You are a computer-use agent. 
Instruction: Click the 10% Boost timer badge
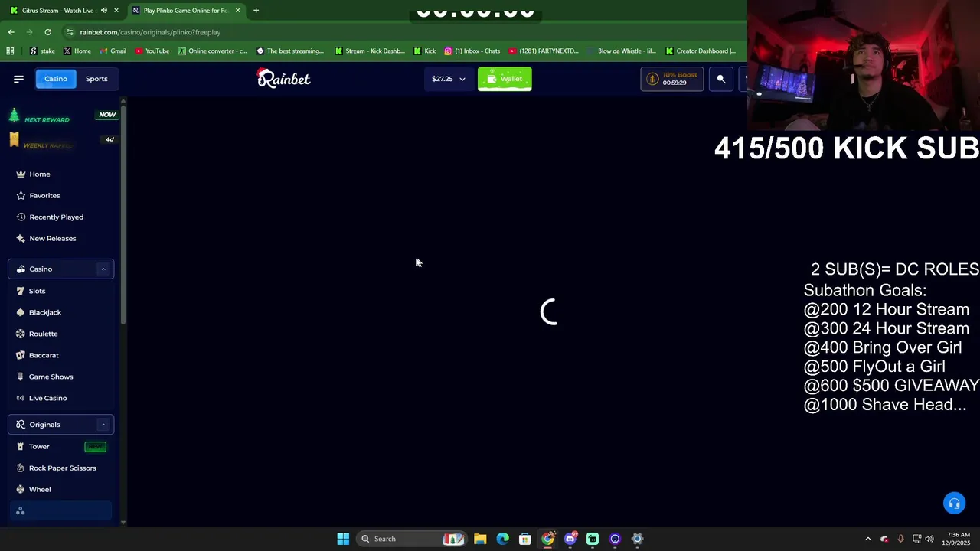672,79
